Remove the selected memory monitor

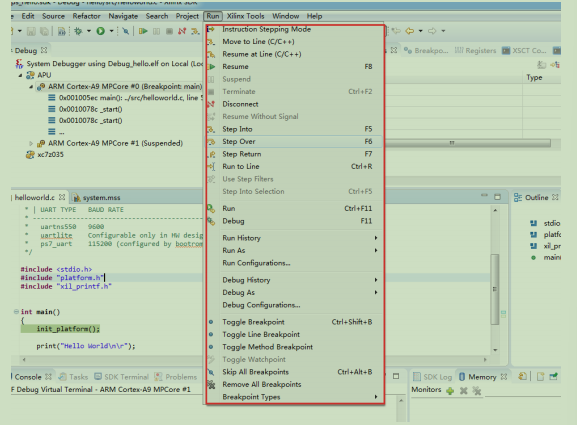tap(464, 391)
